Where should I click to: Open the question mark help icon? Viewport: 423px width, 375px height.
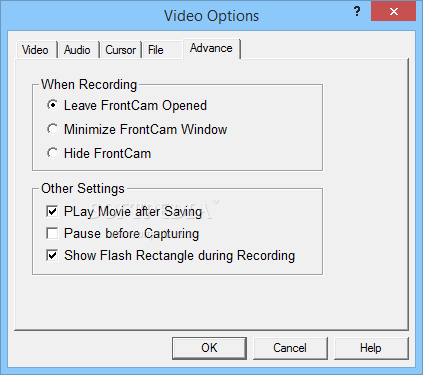pyautogui.click(x=357, y=12)
